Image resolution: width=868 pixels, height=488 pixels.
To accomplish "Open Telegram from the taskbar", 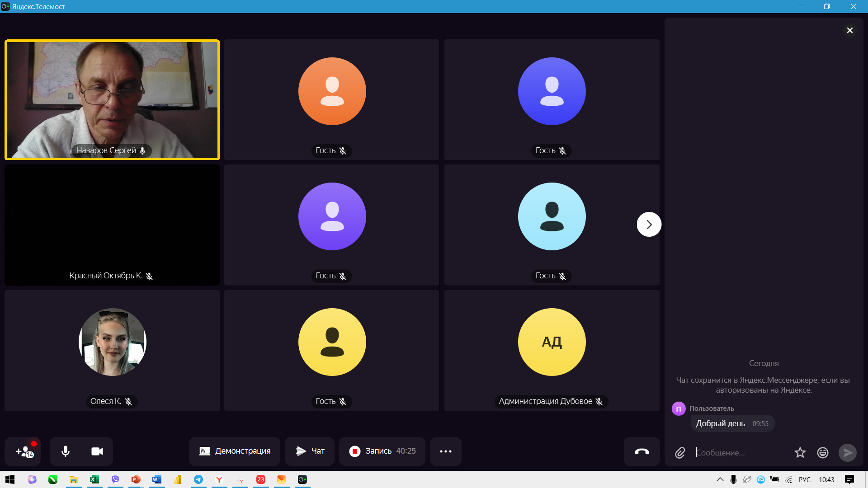I will (x=198, y=479).
